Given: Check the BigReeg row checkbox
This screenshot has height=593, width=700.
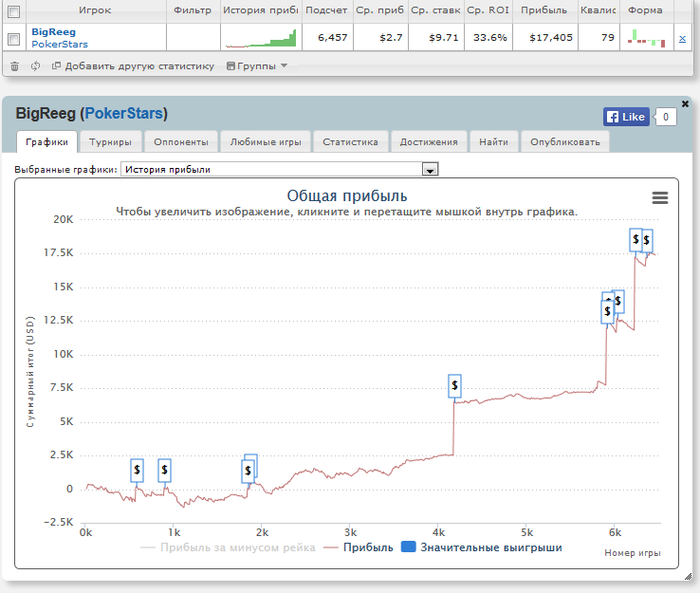Looking at the screenshot, I should pyautogui.click(x=14, y=39).
